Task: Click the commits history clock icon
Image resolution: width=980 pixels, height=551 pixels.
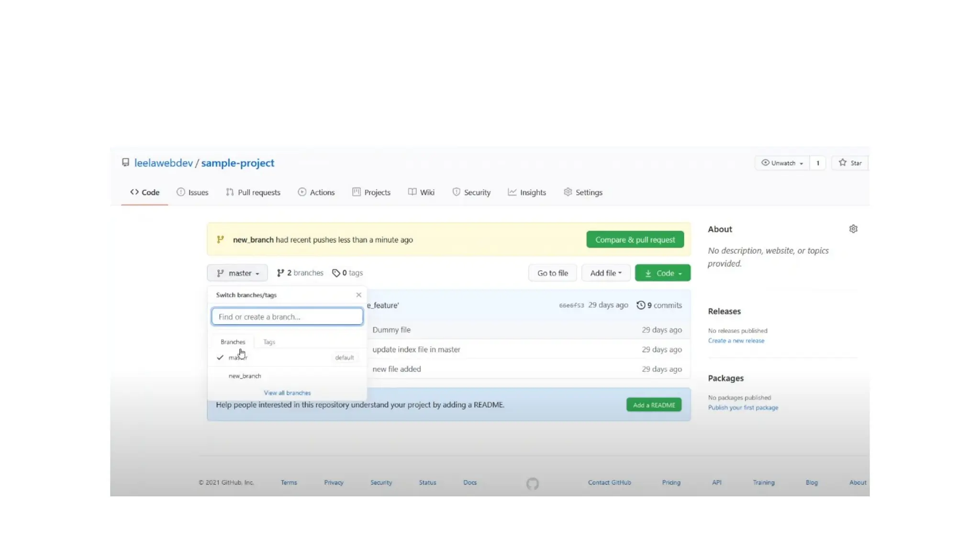Action: (640, 305)
